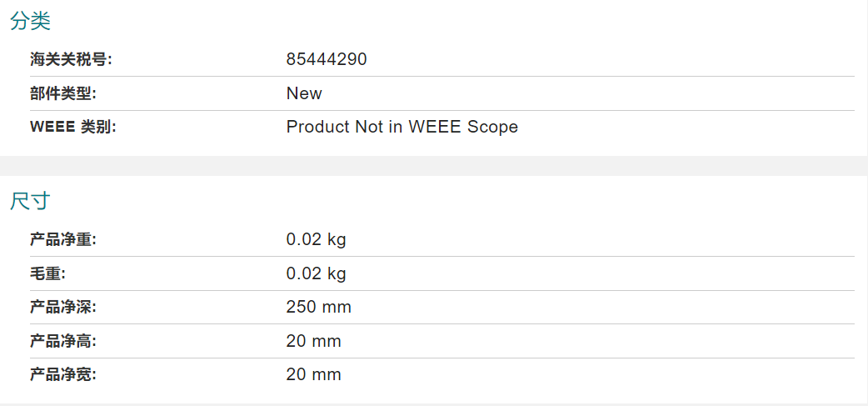Click the part type value New
The width and height of the screenshot is (868, 406).
click(x=304, y=93)
